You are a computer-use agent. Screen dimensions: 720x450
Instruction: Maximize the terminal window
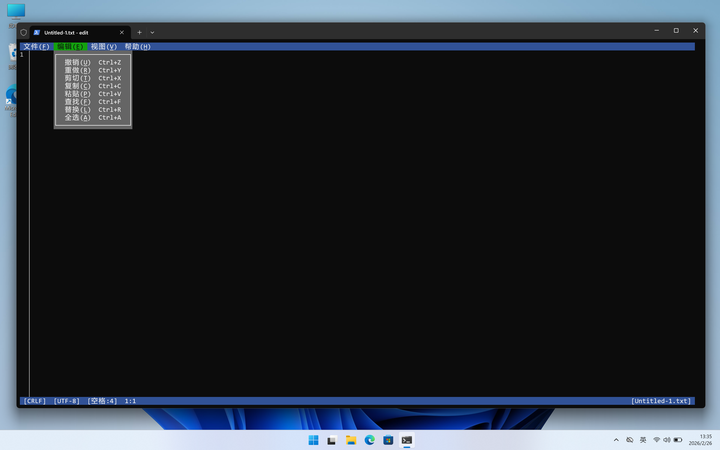pyautogui.click(x=676, y=30)
